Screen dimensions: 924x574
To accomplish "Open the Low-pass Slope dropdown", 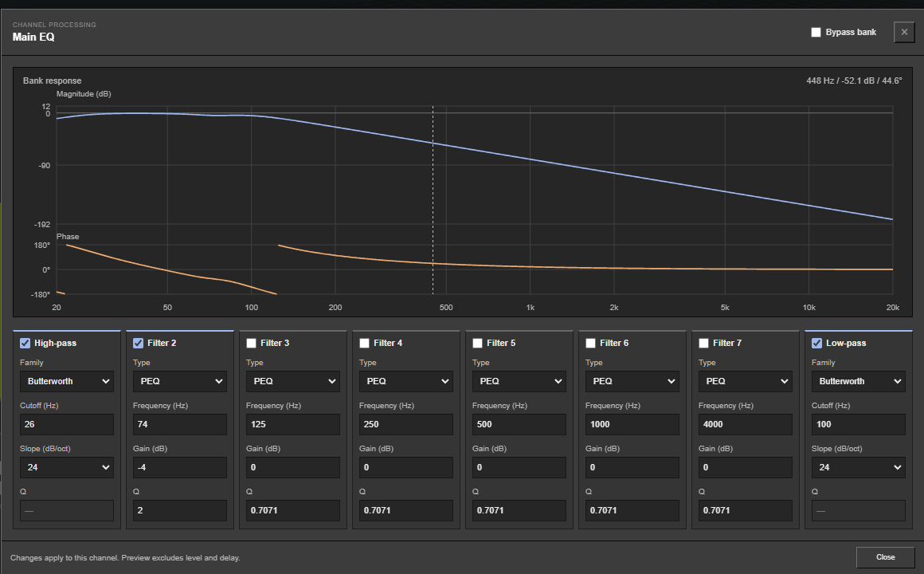I will (859, 467).
